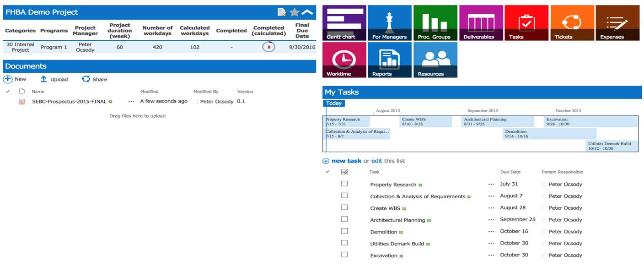644x266 pixels.
Task: Click the Tickets tile
Action: click(x=572, y=22)
